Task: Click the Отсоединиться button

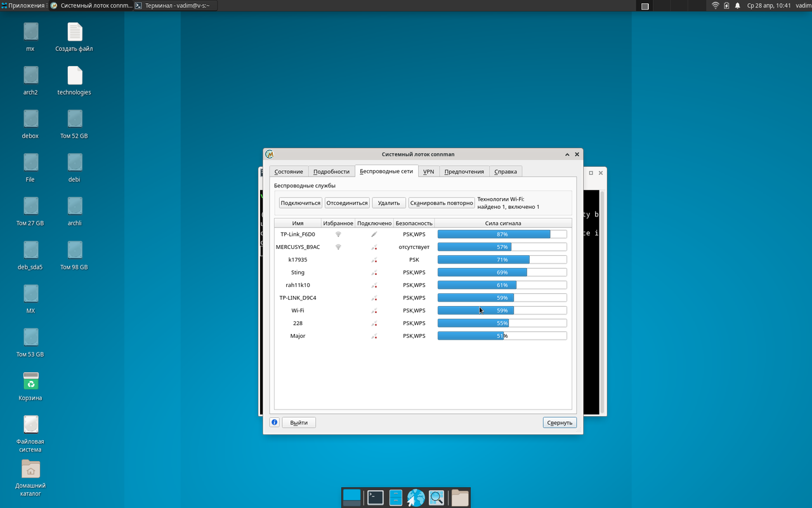Action: (x=347, y=203)
